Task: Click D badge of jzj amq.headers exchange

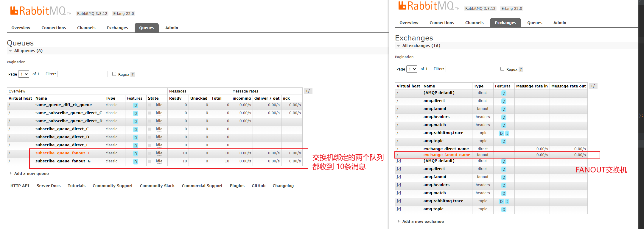Action: pos(504,185)
